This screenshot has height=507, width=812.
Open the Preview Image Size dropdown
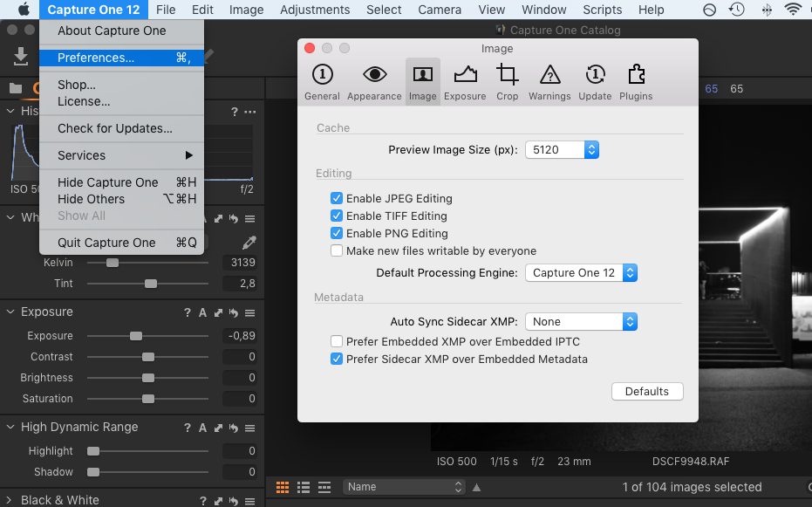(562, 150)
